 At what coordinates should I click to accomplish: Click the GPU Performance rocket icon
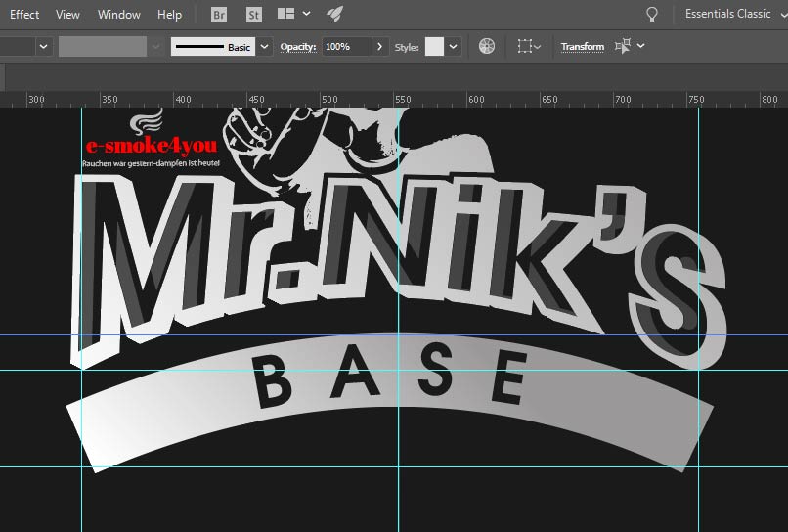334,14
